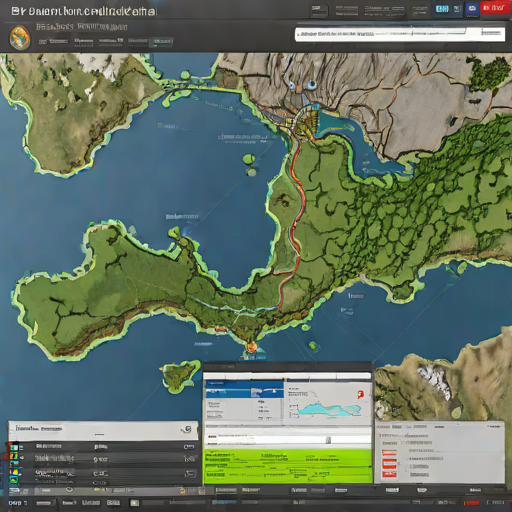The image size is (512, 512).
Task: Click the green data table area
Action: coord(288,466)
